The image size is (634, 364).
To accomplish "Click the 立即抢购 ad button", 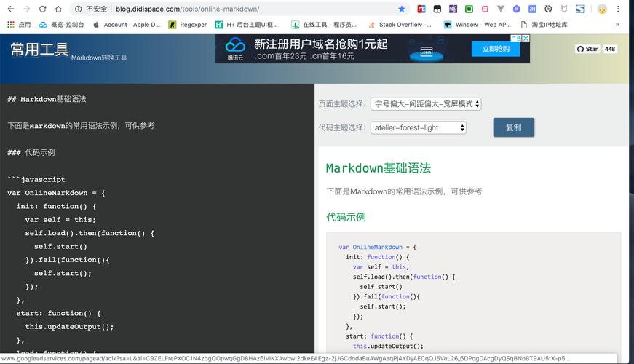I will pyautogui.click(x=496, y=49).
